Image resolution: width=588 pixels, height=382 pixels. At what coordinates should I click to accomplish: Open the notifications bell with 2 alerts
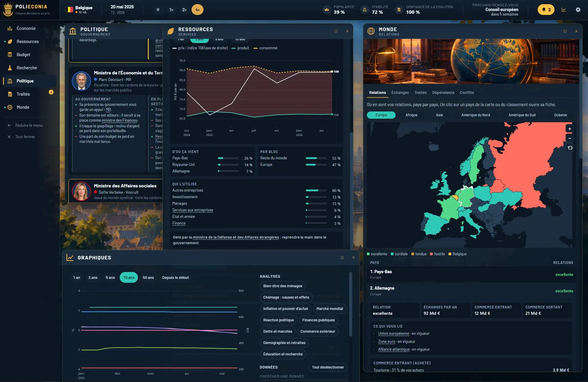[546, 10]
